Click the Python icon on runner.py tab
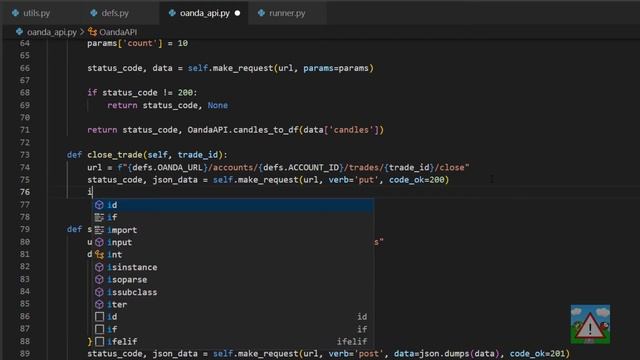Screen dimensions: 640x360 [261, 13]
